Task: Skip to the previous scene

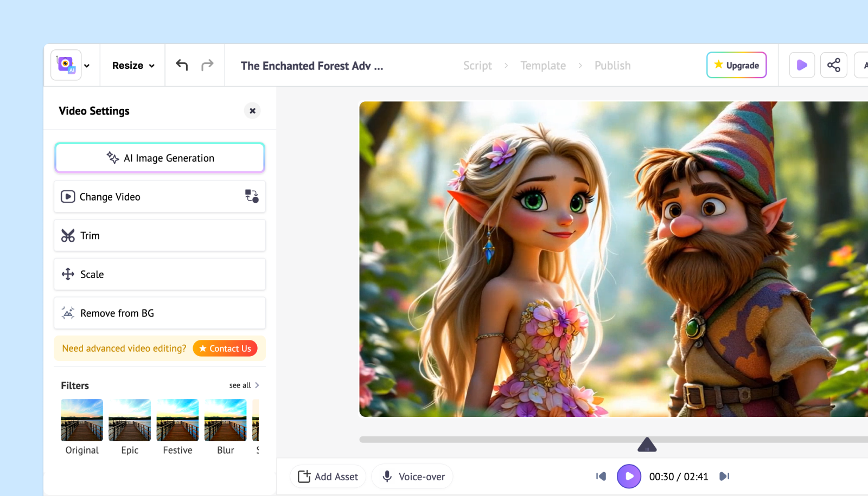Action: tap(601, 476)
